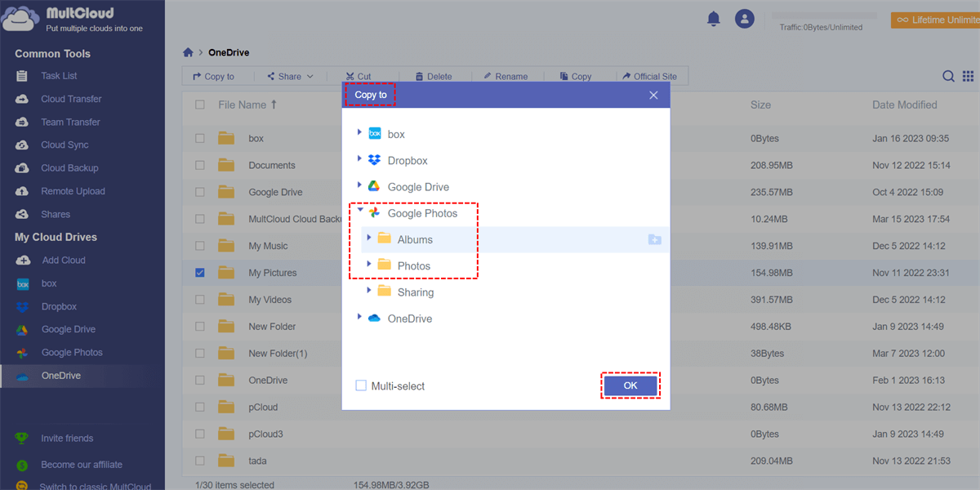Expand the Dropbox tree node

coord(359,158)
